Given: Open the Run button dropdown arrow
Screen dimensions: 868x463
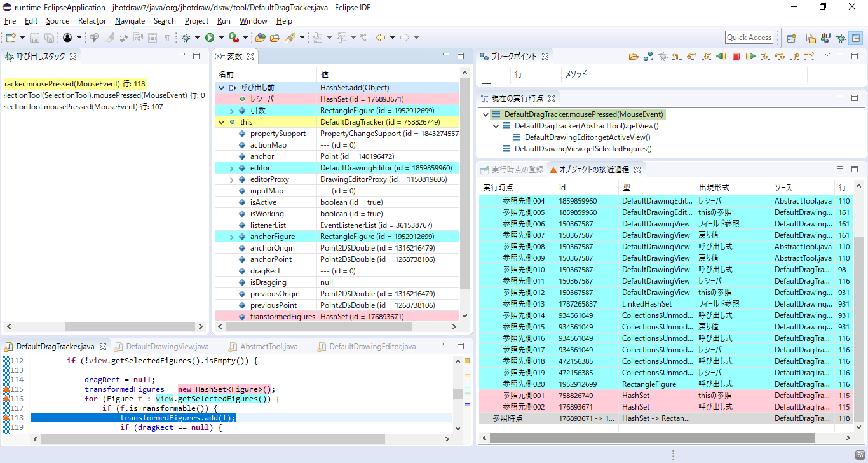Looking at the screenshot, I should pyautogui.click(x=221, y=38).
